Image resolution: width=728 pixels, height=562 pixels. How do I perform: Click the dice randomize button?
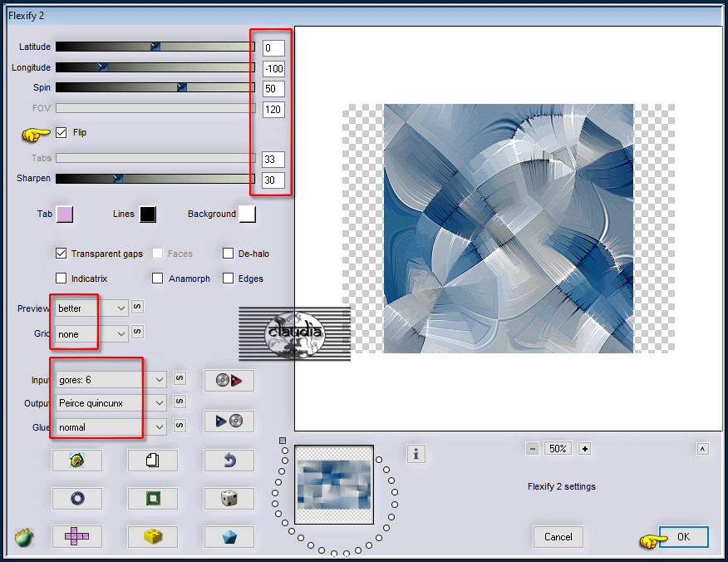[x=229, y=498]
